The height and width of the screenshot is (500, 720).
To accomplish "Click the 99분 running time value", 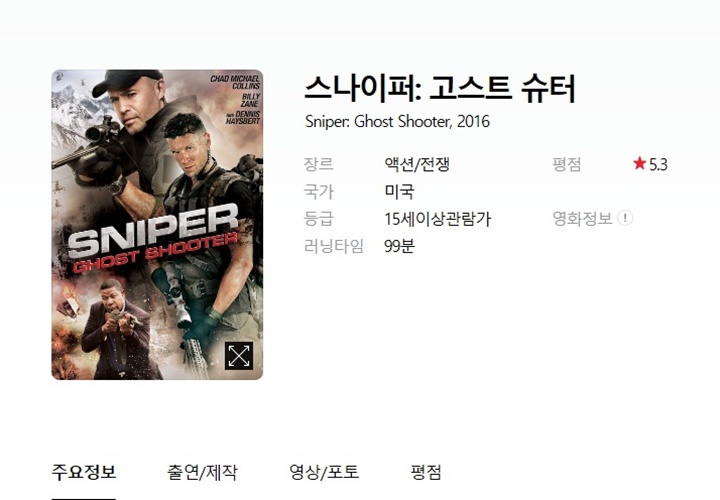I will (399, 246).
